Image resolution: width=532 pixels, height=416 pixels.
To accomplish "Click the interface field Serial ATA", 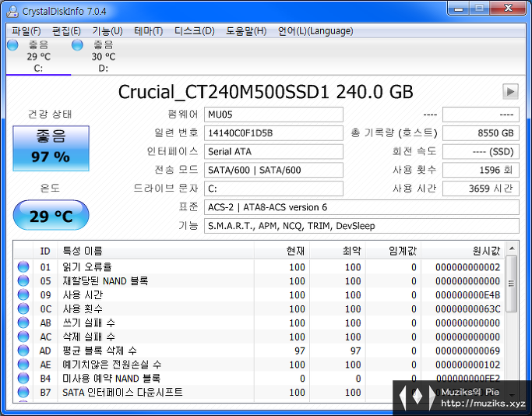I will pos(273,151).
